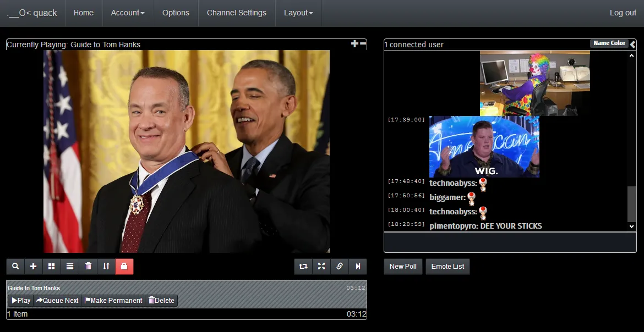Screen dimensions: 644x332
Task: Create a New Poll
Action: 402,266
